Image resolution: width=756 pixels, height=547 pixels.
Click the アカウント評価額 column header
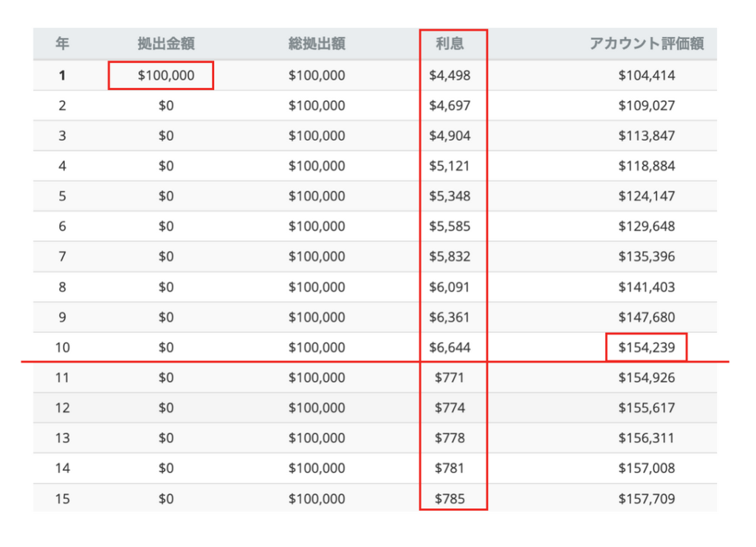click(x=646, y=44)
